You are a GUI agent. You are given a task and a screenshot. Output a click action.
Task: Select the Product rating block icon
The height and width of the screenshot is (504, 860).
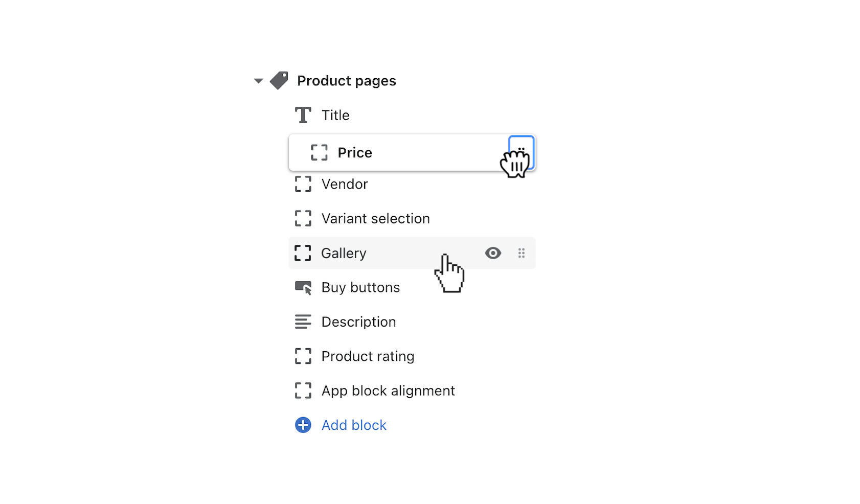pyautogui.click(x=303, y=356)
